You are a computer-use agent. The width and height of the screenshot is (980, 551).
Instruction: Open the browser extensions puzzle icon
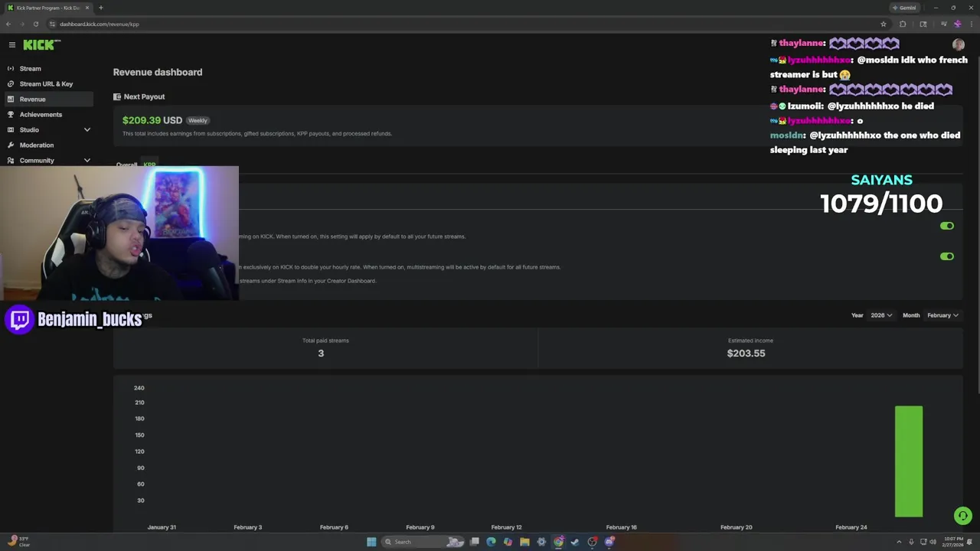[903, 24]
